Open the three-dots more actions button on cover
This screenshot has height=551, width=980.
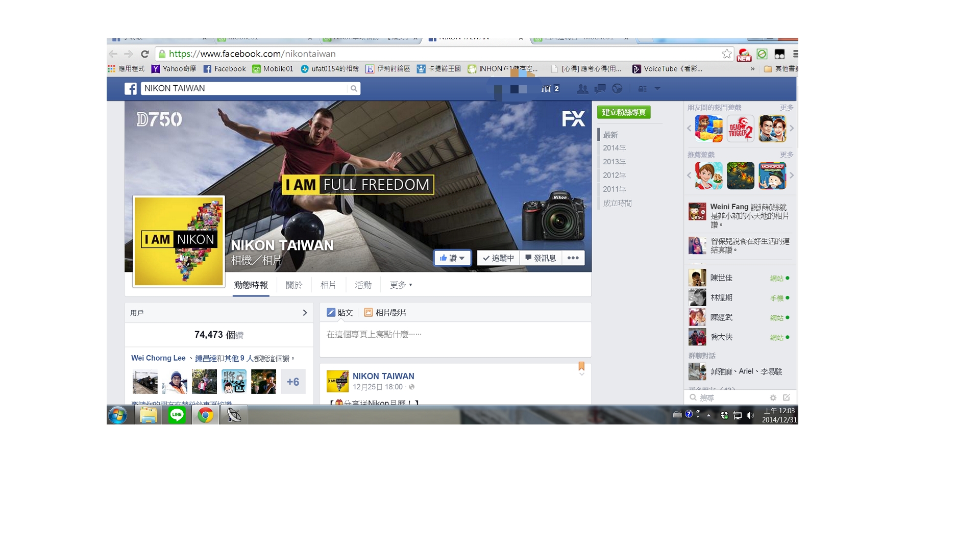tap(573, 258)
